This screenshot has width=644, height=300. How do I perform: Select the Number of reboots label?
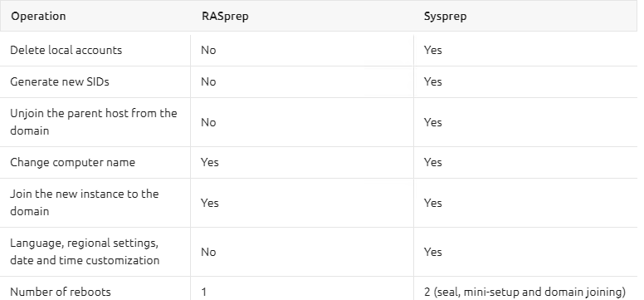click(61, 292)
